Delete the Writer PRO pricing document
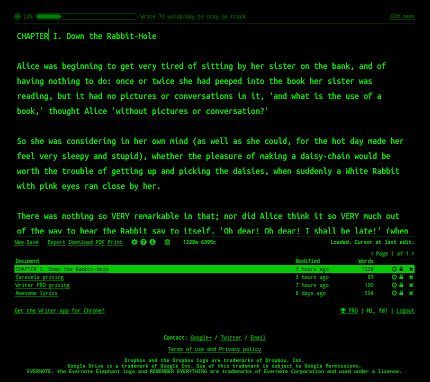430x382 pixels. click(x=411, y=285)
